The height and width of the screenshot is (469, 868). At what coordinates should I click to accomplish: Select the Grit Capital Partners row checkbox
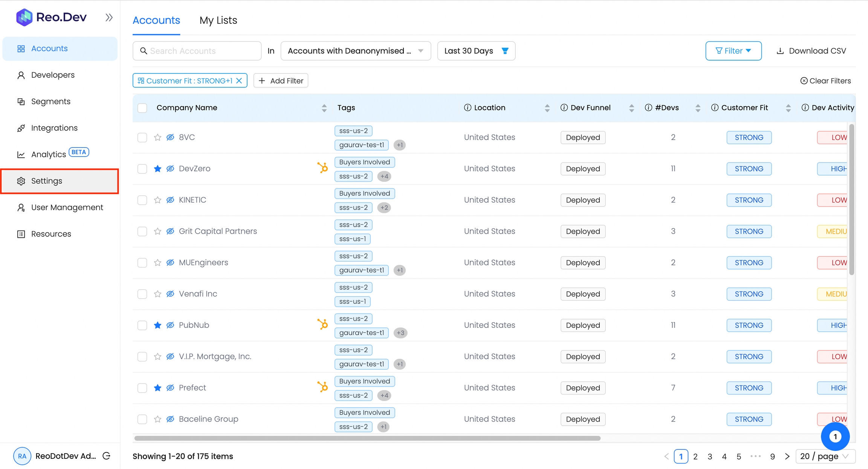(142, 231)
